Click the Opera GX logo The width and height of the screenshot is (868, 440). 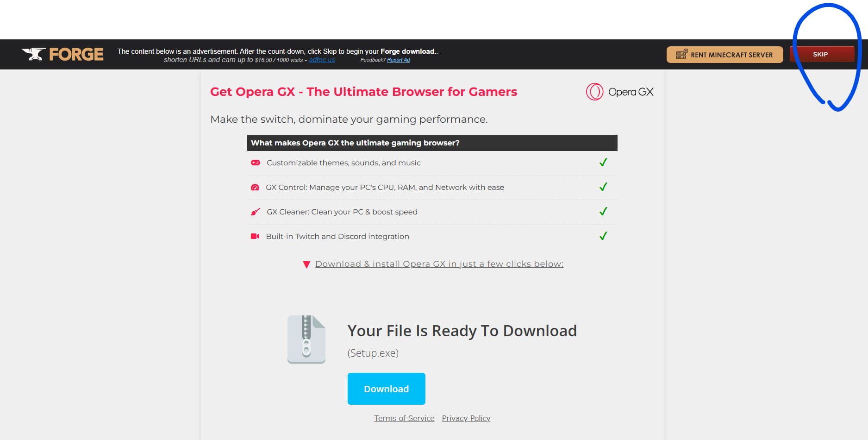point(619,92)
